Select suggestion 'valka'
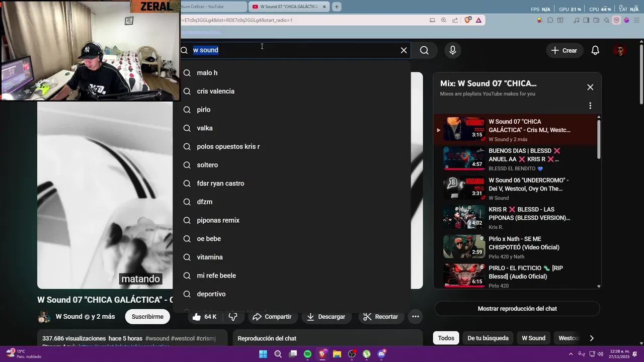 click(x=292, y=128)
